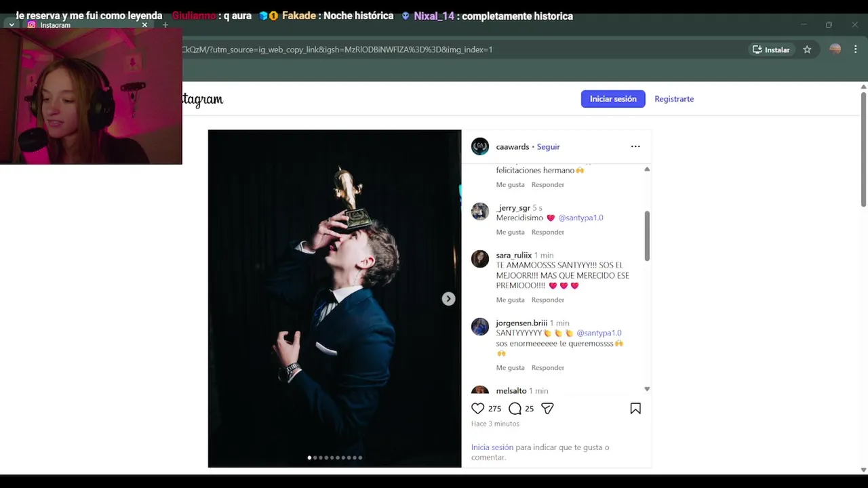Open the caawards profile avatar
Image resolution: width=868 pixels, height=488 pixels.
480,146
